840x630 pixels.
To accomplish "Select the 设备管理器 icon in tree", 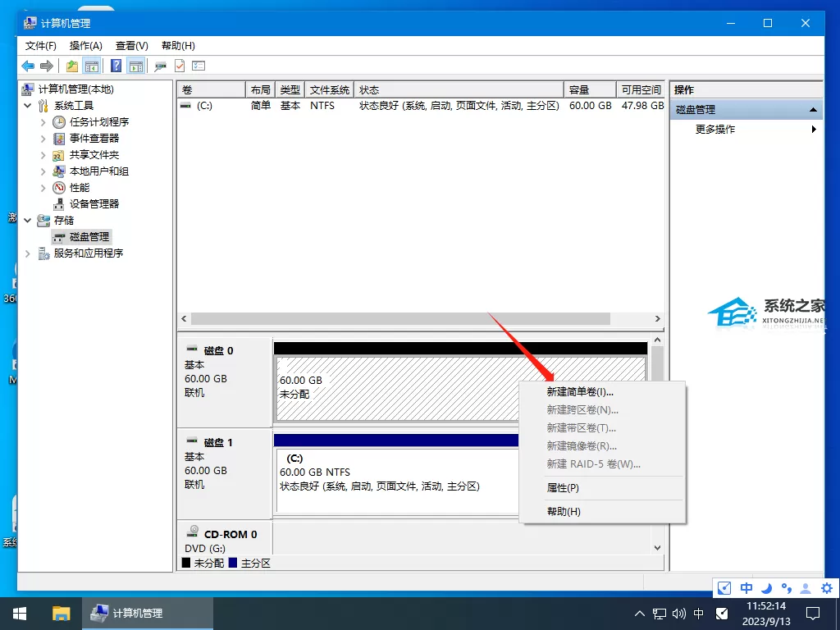I will pyautogui.click(x=59, y=204).
